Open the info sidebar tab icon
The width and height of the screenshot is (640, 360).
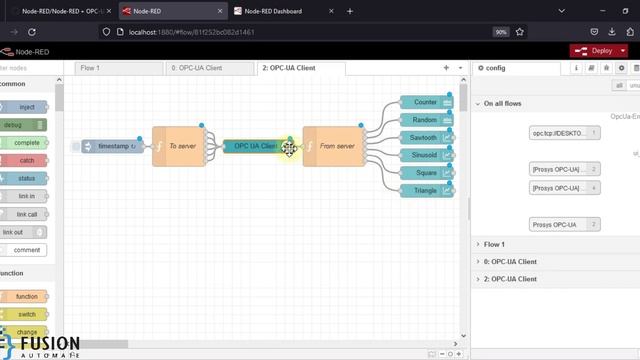(x=576, y=68)
